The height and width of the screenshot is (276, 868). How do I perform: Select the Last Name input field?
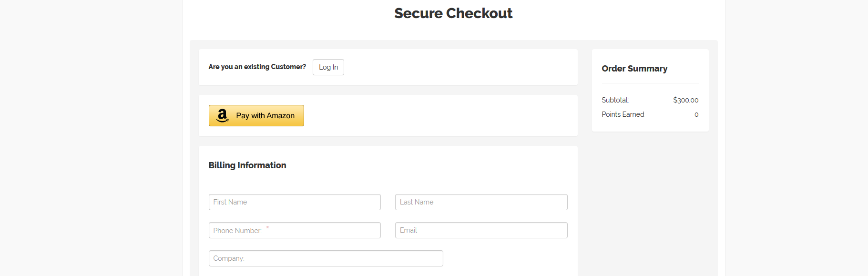pyautogui.click(x=481, y=202)
